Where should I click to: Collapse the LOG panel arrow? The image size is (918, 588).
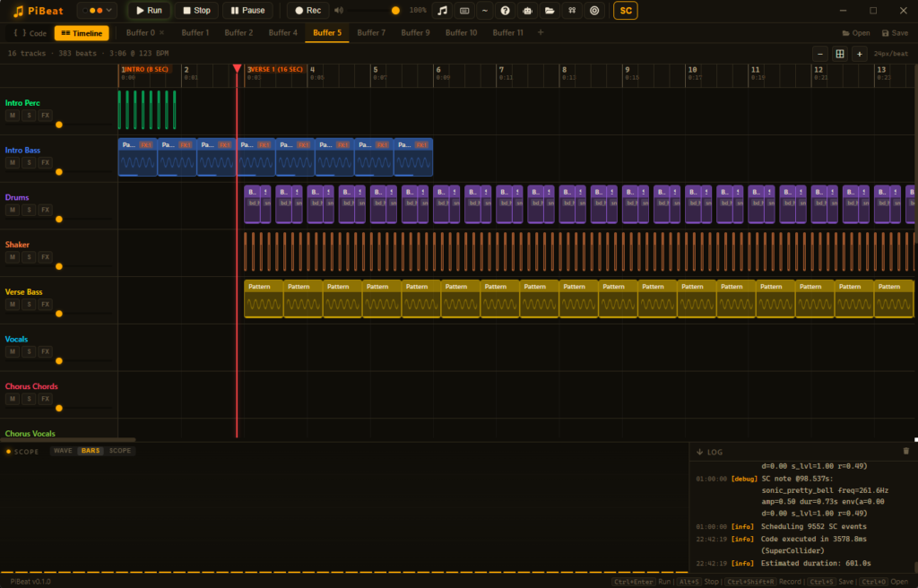point(699,452)
